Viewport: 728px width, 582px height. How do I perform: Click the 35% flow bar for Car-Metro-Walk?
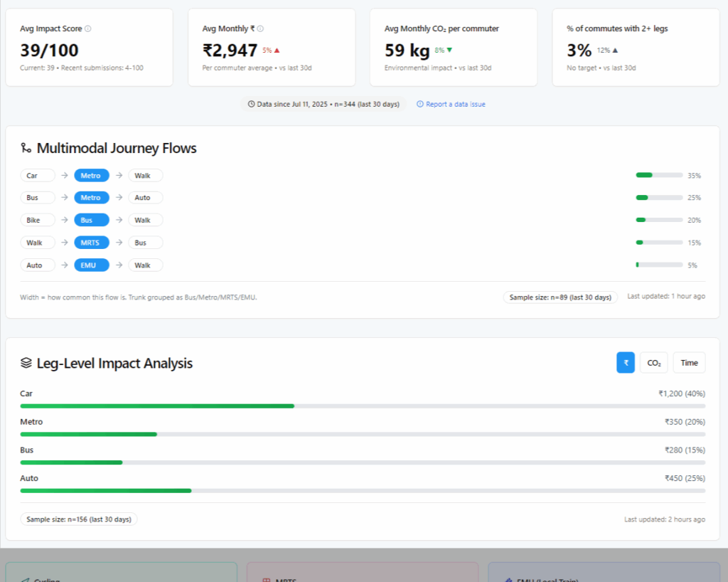[659, 175]
